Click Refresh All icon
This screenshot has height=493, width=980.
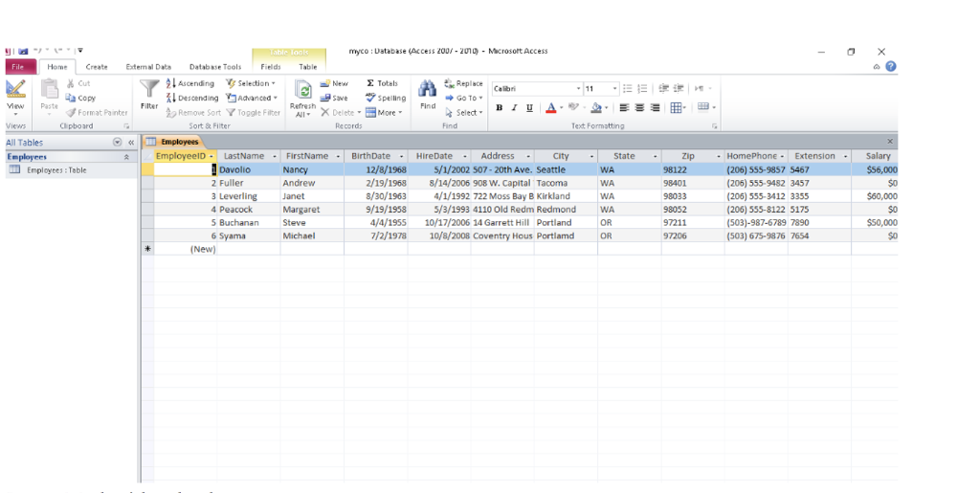(x=302, y=91)
